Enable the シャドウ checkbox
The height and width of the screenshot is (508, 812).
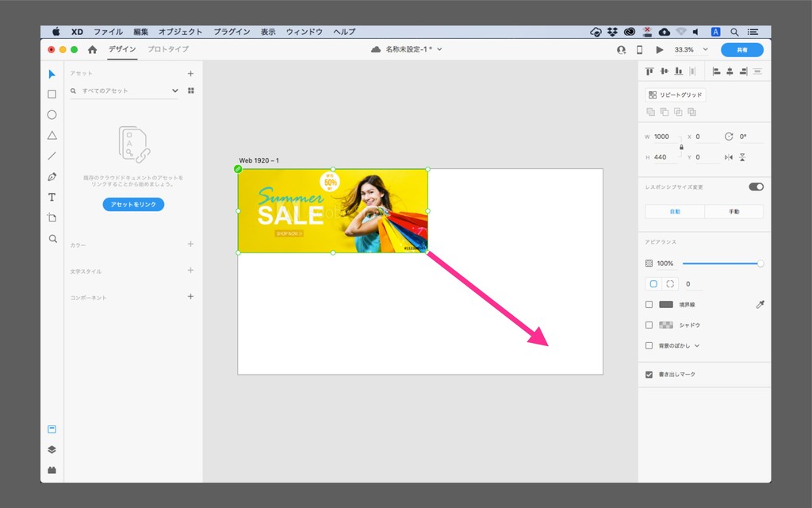click(x=649, y=325)
